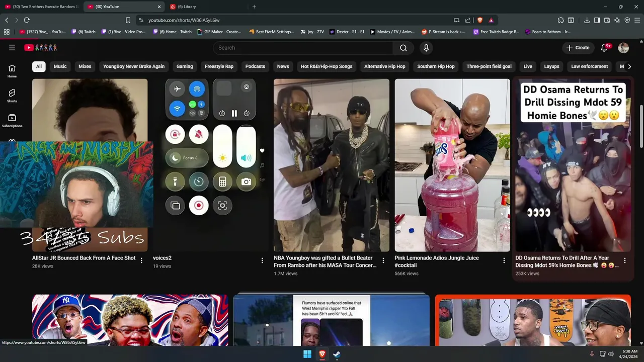Open Best FiveM Settings bookmark

(x=272, y=32)
